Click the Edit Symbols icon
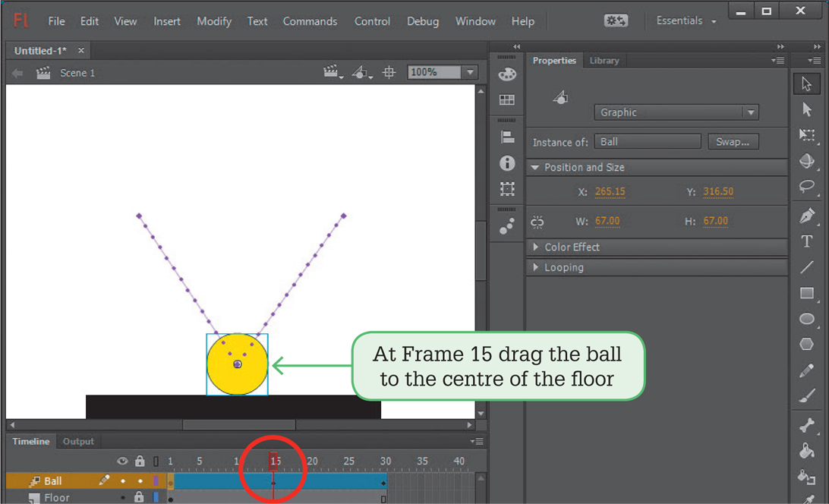Screen dimensions: 829x504 (x=362, y=72)
